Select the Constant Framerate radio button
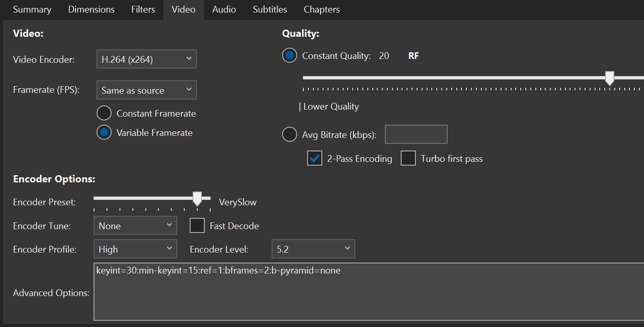The image size is (644, 327). coord(104,113)
